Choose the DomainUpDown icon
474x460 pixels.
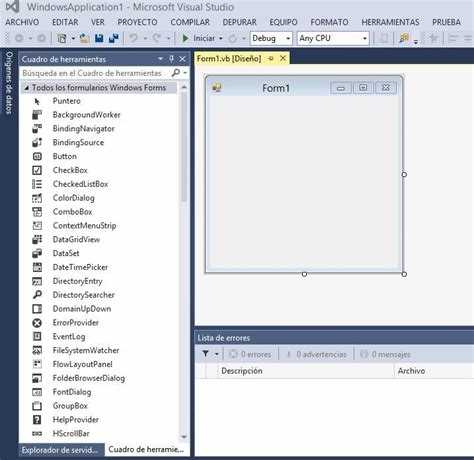click(x=37, y=309)
